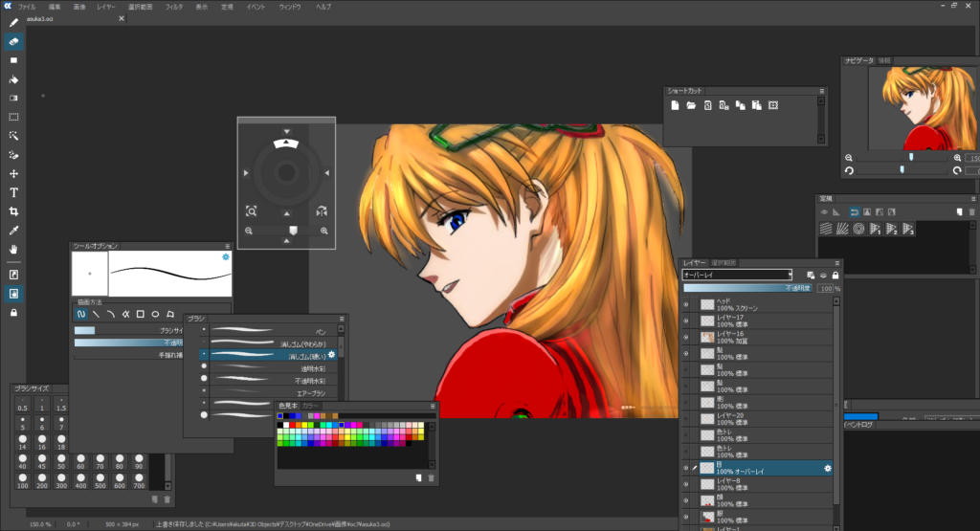
Task: Select the Text tool
Action: tap(14, 192)
